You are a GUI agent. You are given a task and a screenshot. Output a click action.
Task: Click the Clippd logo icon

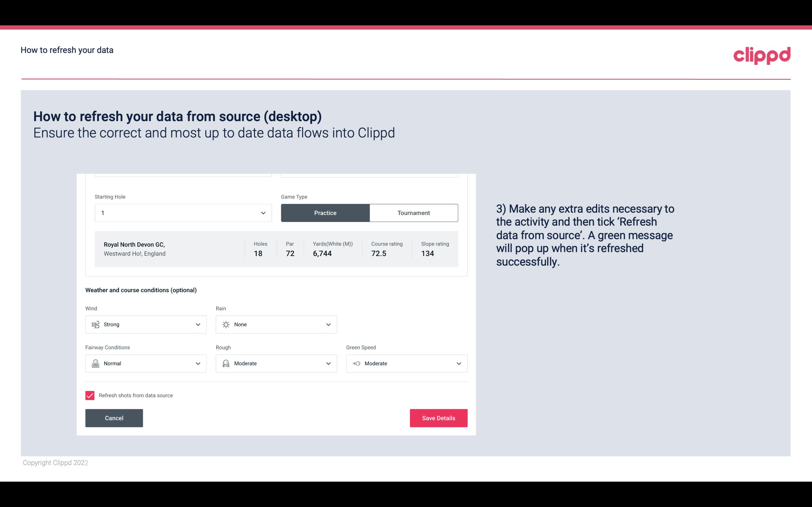[762, 55]
